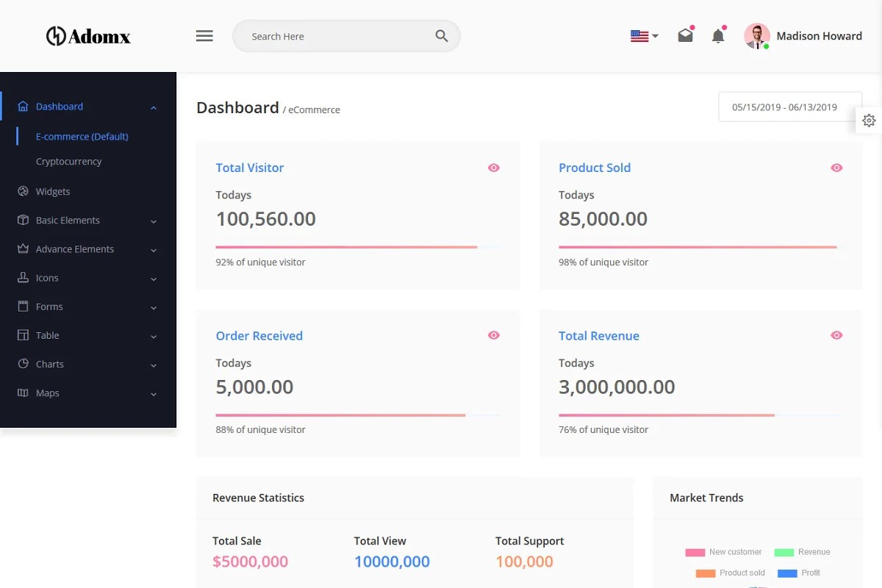
Task: Click the hamburger menu icon
Action: pos(204,36)
